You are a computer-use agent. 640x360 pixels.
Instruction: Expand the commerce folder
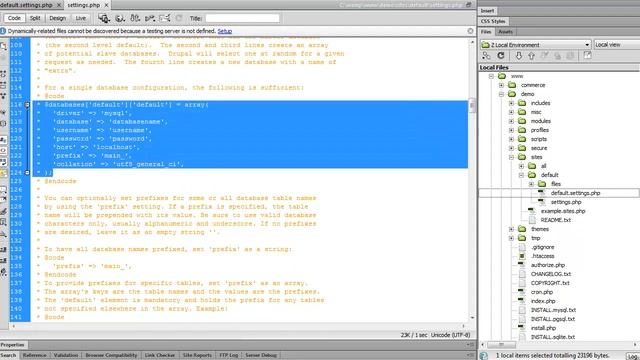click(501, 85)
